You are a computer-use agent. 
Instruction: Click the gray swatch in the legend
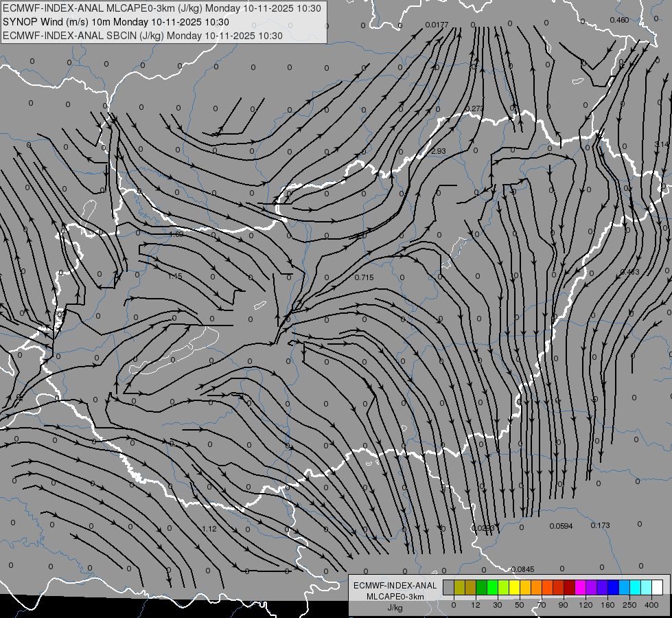click(x=449, y=587)
